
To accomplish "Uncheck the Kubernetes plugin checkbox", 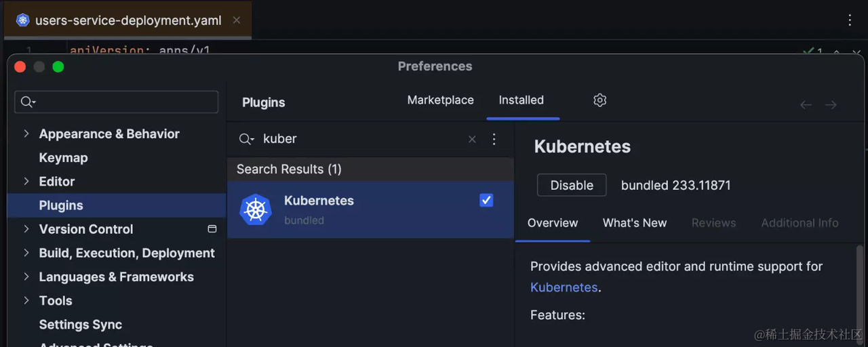I will (486, 200).
